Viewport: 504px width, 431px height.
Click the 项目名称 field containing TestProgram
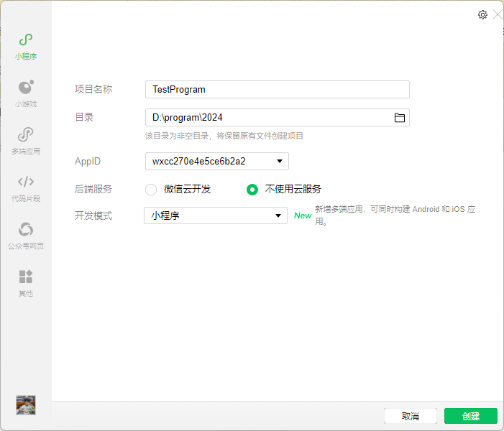278,89
